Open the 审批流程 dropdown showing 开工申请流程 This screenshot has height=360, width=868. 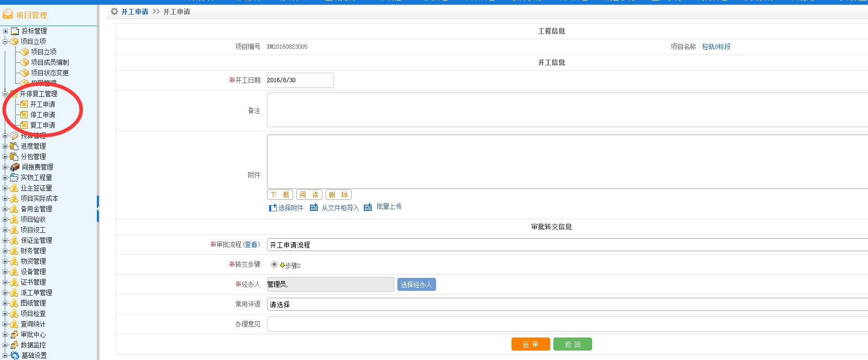tap(567, 245)
